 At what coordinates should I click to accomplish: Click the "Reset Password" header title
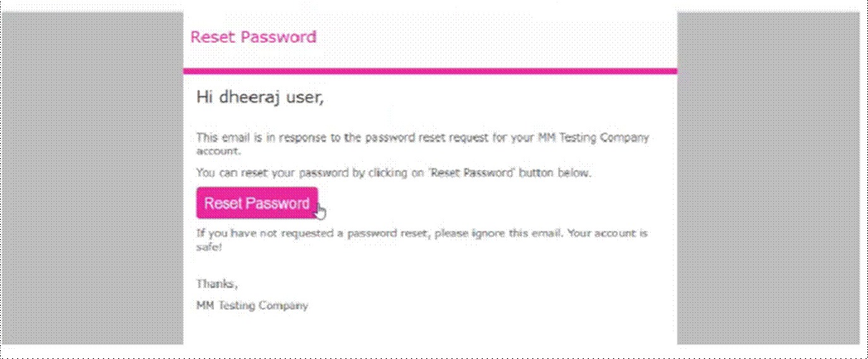[x=253, y=37]
